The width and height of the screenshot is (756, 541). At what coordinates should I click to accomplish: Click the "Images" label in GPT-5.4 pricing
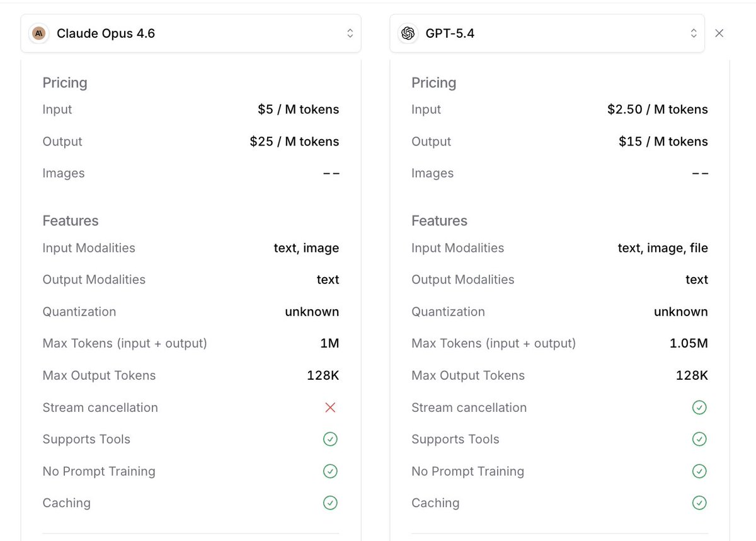(x=432, y=173)
